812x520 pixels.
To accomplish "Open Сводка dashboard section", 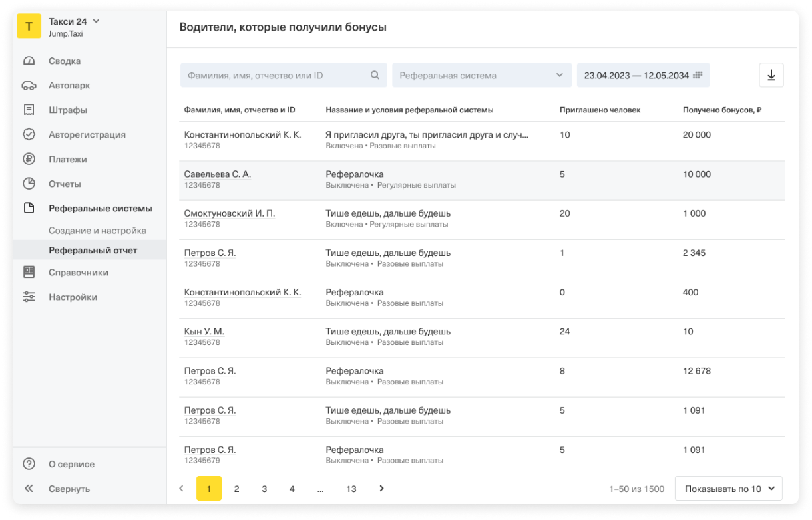I will point(65,61).
